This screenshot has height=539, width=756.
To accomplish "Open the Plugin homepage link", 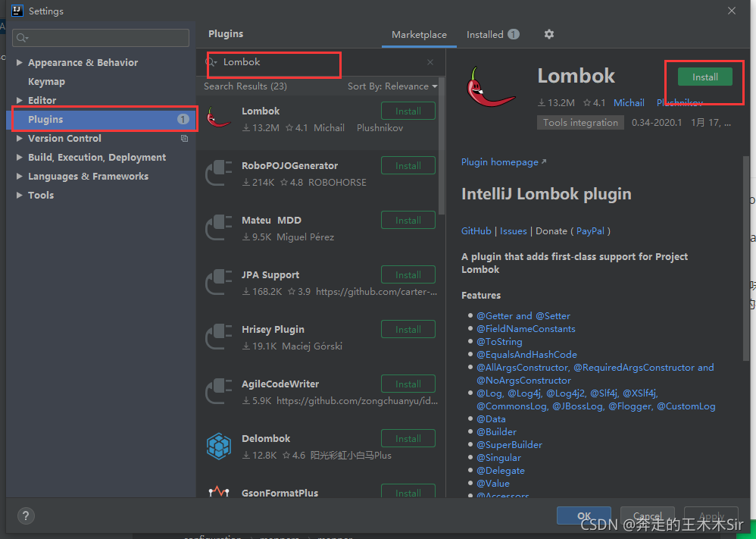I will point(503,162).
